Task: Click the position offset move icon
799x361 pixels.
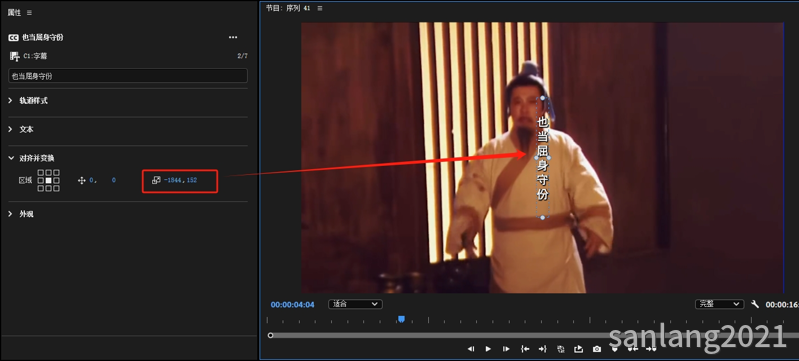Action: [81, 180]
